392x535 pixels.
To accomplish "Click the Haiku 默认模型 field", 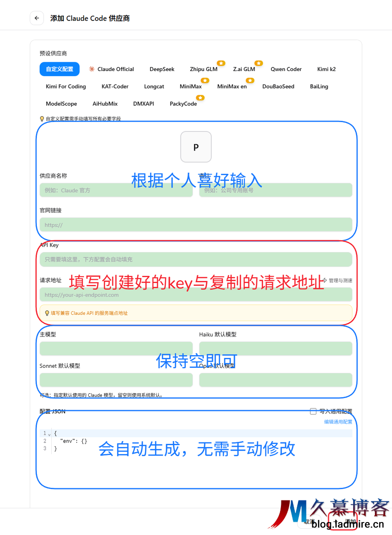I will tap(276, 349).
